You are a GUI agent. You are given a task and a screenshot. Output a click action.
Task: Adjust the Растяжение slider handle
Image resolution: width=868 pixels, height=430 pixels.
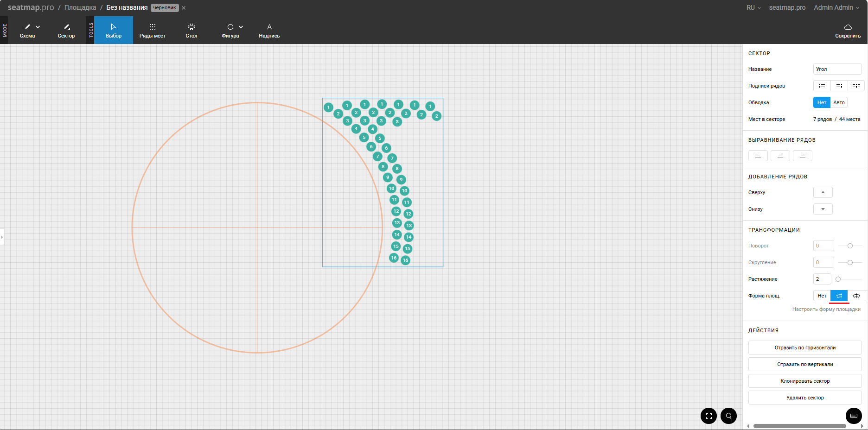pyautogui.click(x=838, y=279)
